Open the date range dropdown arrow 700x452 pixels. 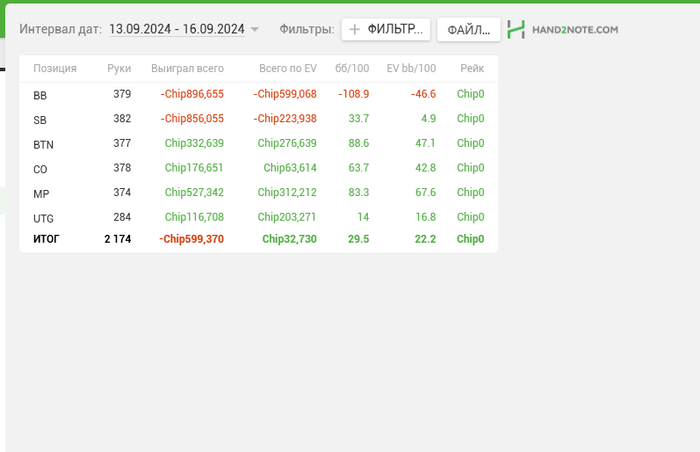click(x=255, y=30)
